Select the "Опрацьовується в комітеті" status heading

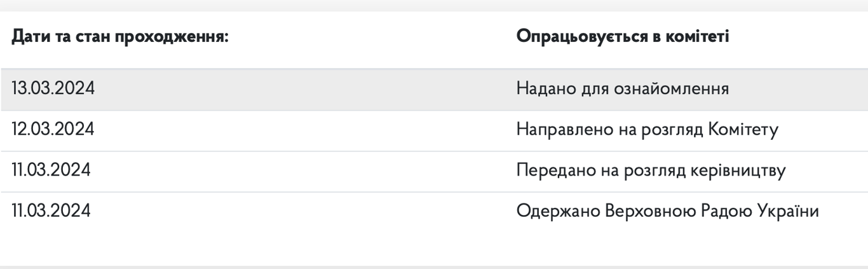[x=623, y=36]
